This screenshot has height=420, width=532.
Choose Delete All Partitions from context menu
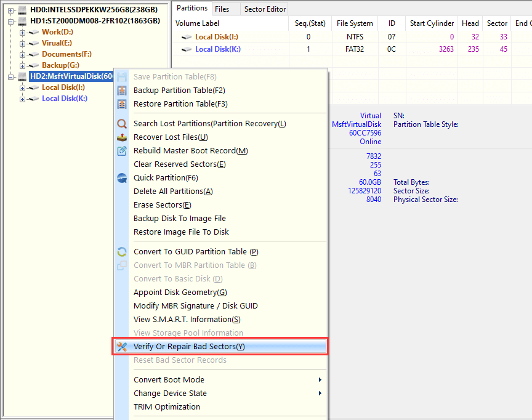pyautogui.click(x=173, y=192)
